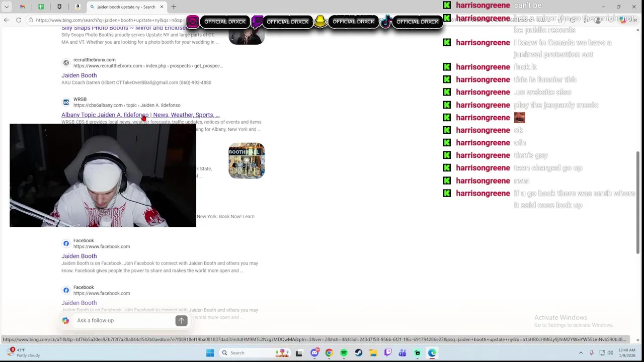Reload the current Bing page
Image resolution: width=644 pixels, height=362 pixels.
click(19, 20)
